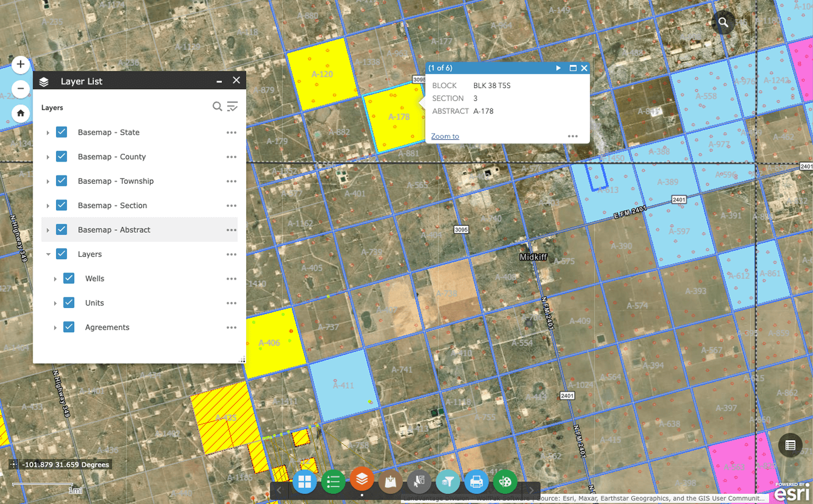The width and height of the screenshot is (813, 504).
Task: Uncheck Basemap - Section layer visibility
Action: [x=62, y=205]
